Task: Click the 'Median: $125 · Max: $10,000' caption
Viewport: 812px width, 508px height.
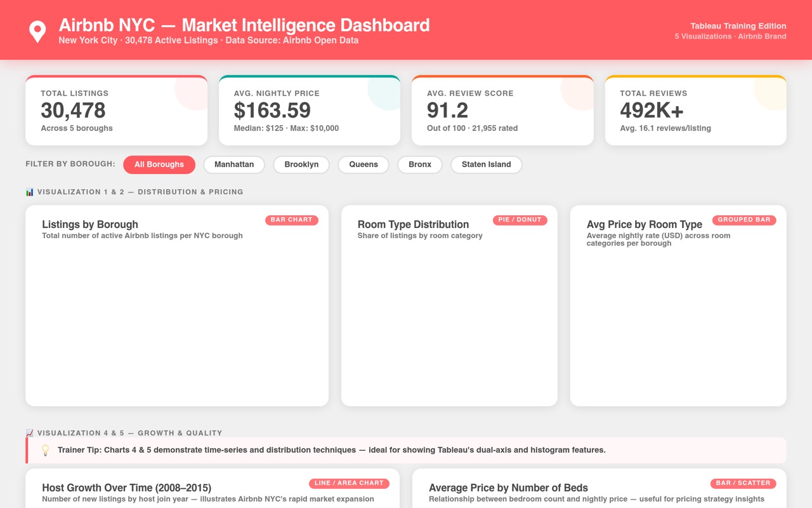Action: click(286, 128)
